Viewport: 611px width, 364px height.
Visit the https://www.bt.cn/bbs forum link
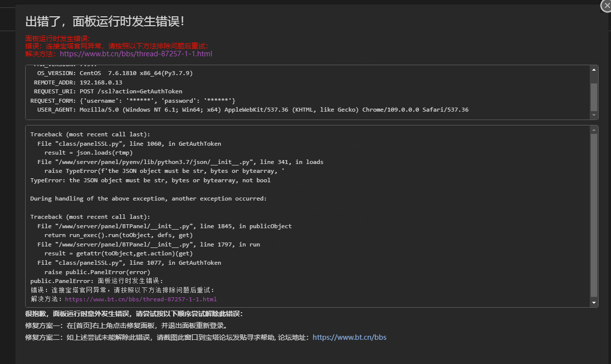349,337
